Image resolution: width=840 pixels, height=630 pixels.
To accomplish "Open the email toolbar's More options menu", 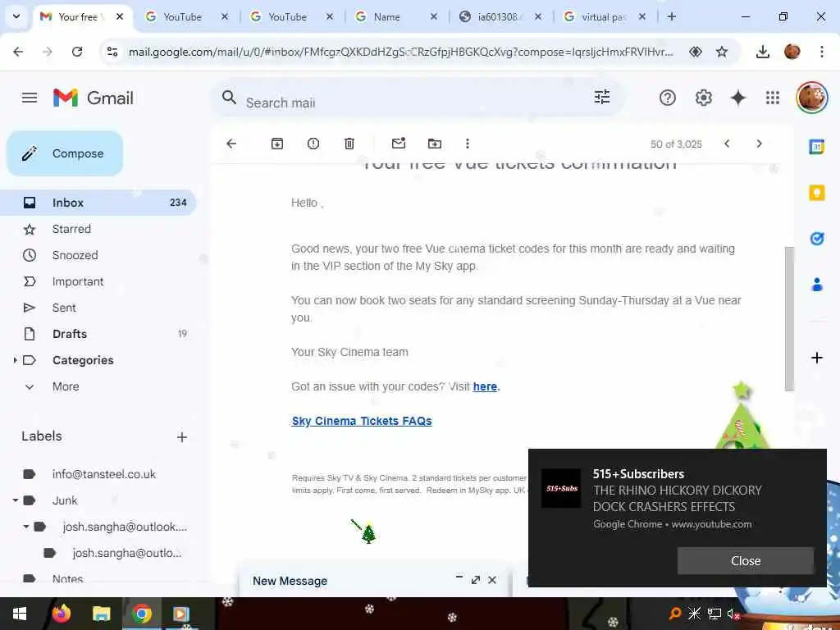I will tap(468, 144).
